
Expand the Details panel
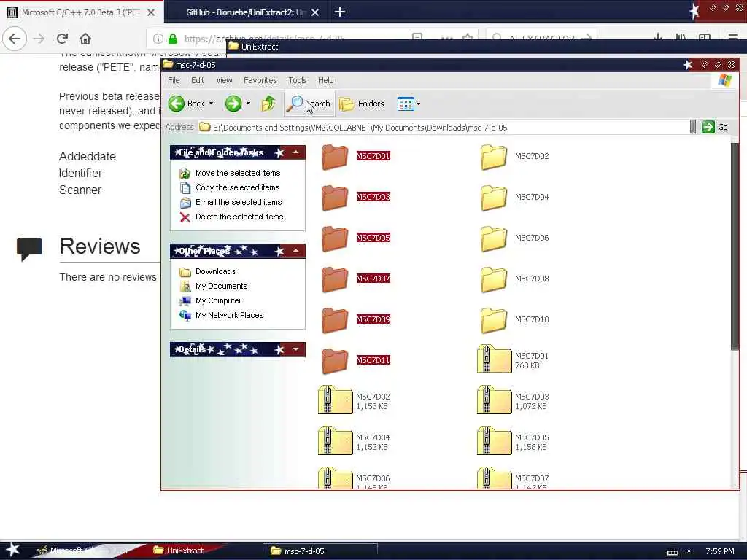(x=296, y=349)
